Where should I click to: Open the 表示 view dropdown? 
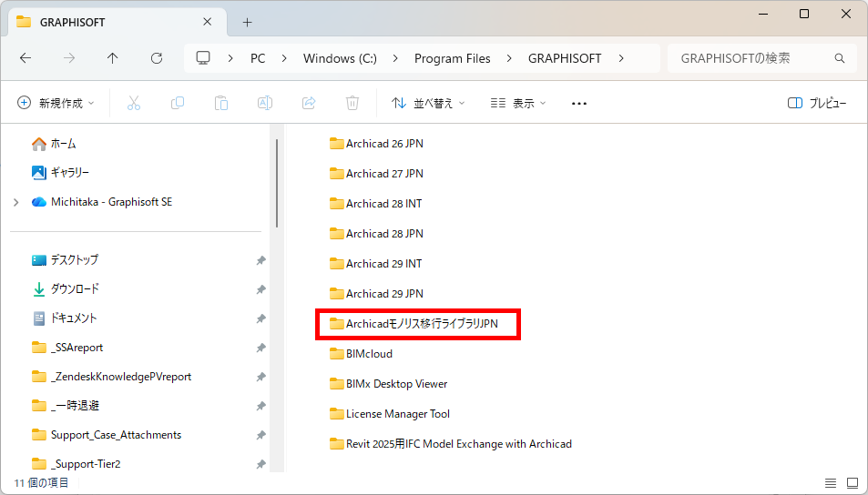pyautogui.click(x=518, y=103)
